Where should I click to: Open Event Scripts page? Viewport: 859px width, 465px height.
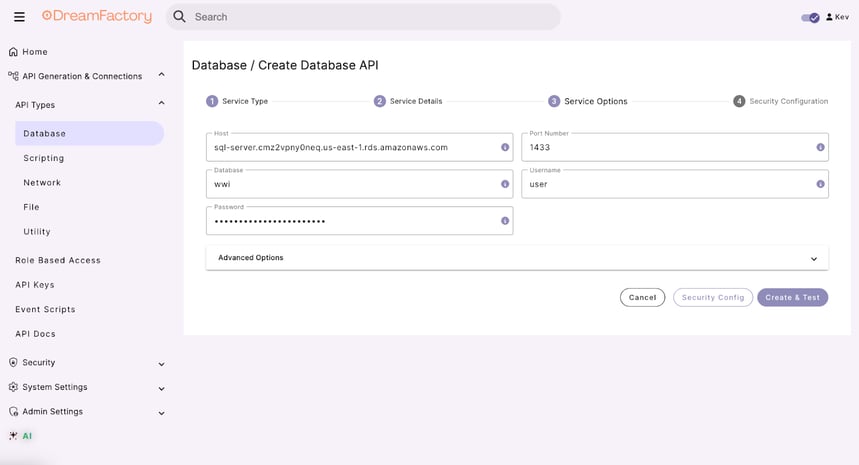[x=45, y=309]
